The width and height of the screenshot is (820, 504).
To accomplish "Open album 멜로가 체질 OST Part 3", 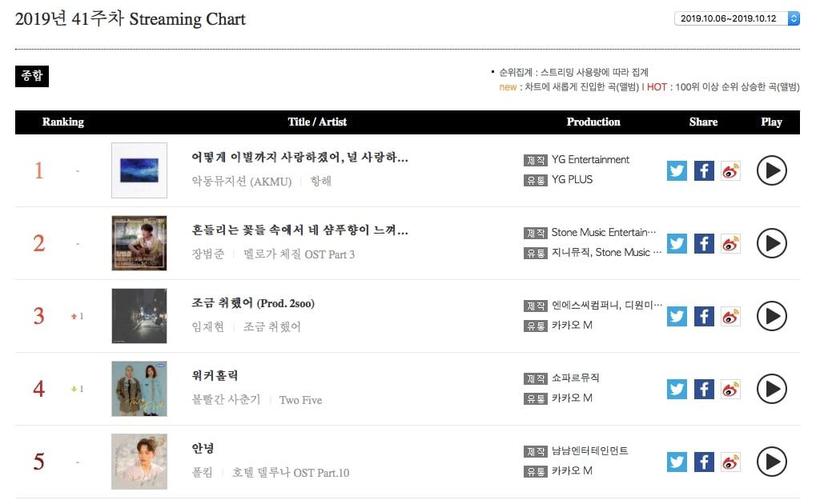I will tap(310, 254).
